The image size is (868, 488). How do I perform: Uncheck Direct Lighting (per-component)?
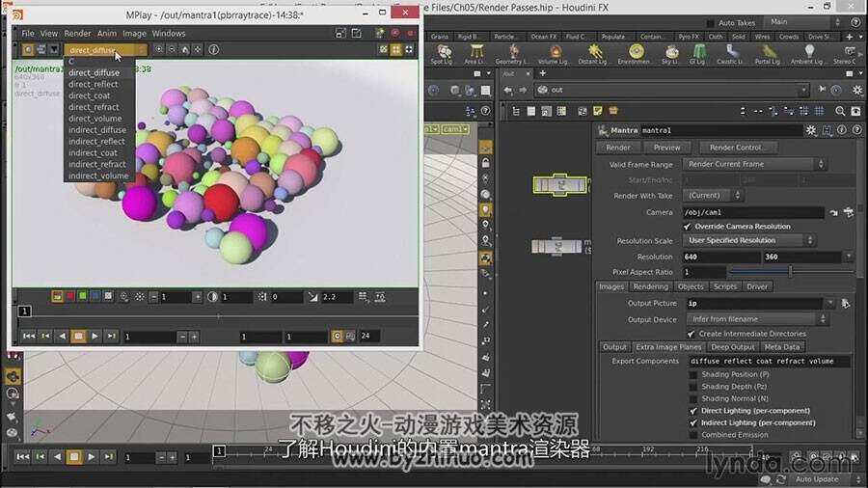coord(693,411)
